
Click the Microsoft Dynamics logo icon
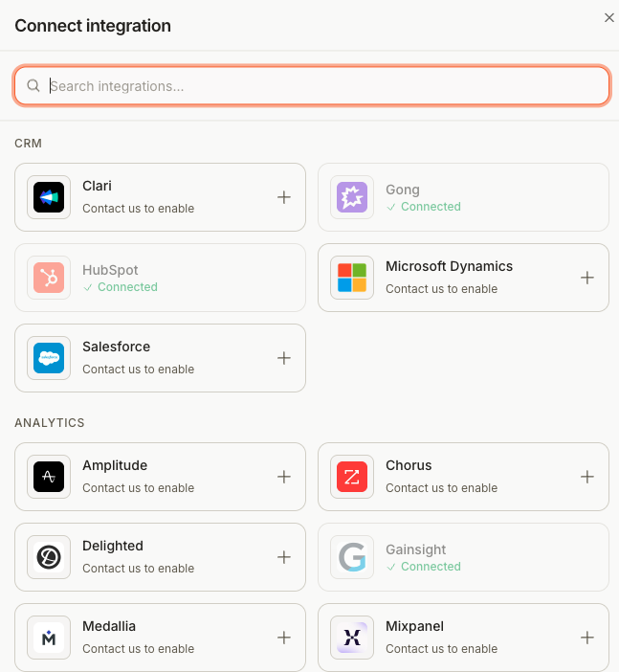352,278
